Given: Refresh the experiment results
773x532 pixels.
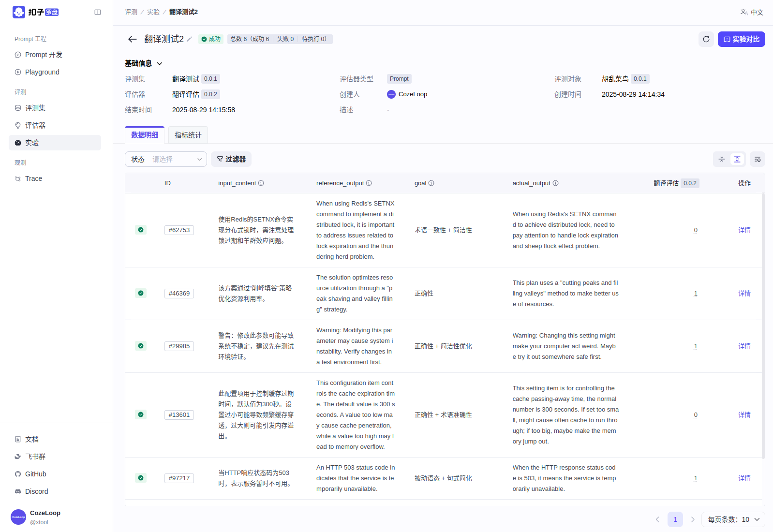Looking at the screenshot, I should click(x=706, y=39).
